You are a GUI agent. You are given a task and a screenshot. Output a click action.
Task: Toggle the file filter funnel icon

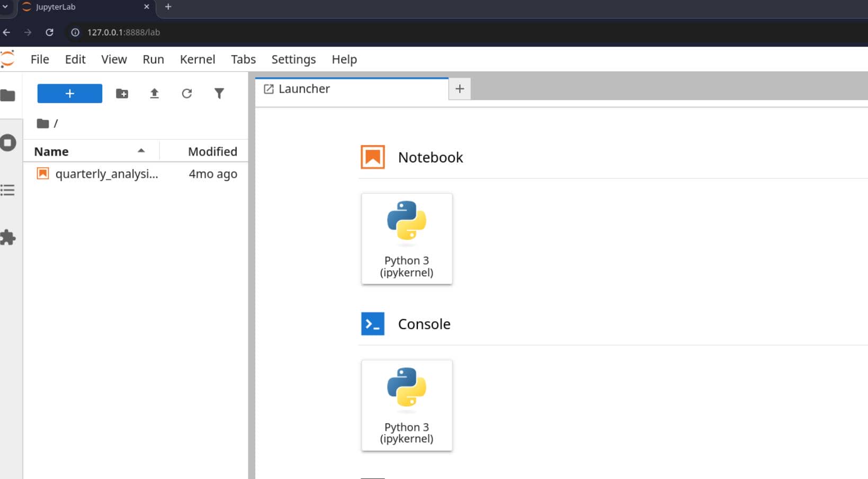pos(219,94)
